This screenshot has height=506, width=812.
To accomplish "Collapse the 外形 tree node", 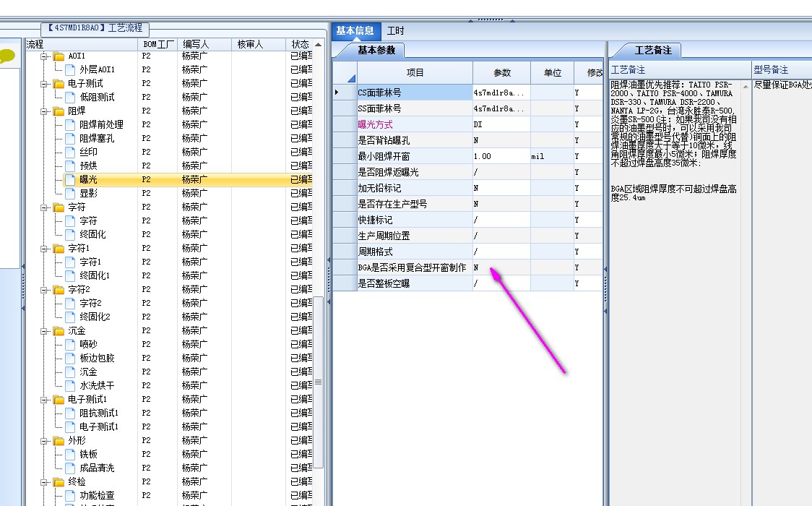I will pos(45,440).
